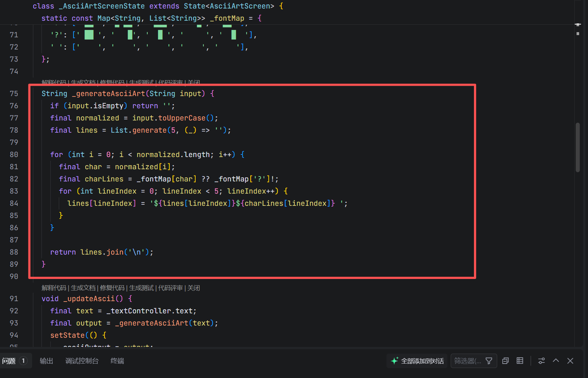Click 修复代码 link above _updateAscii

tap(112, 288)
